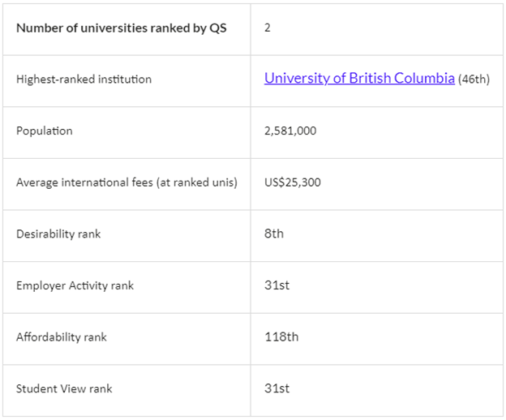
Task: Click the 31st value in Employer Activity row
Action: [x=277, y=285]
